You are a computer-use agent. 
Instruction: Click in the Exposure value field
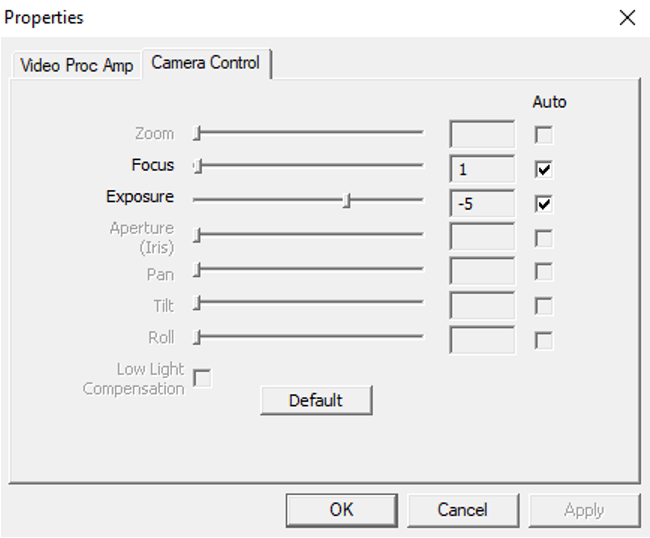(x=482, y=203)
